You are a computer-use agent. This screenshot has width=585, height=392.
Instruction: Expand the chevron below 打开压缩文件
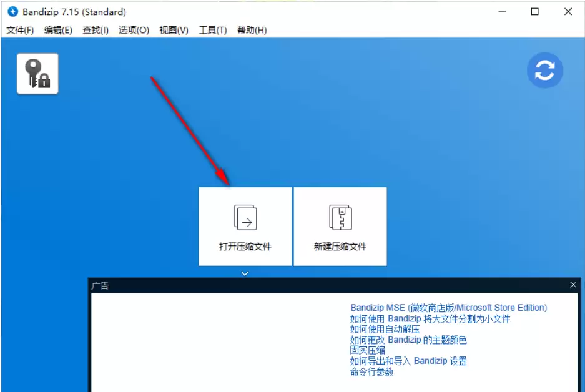click(x=245, y=273)
